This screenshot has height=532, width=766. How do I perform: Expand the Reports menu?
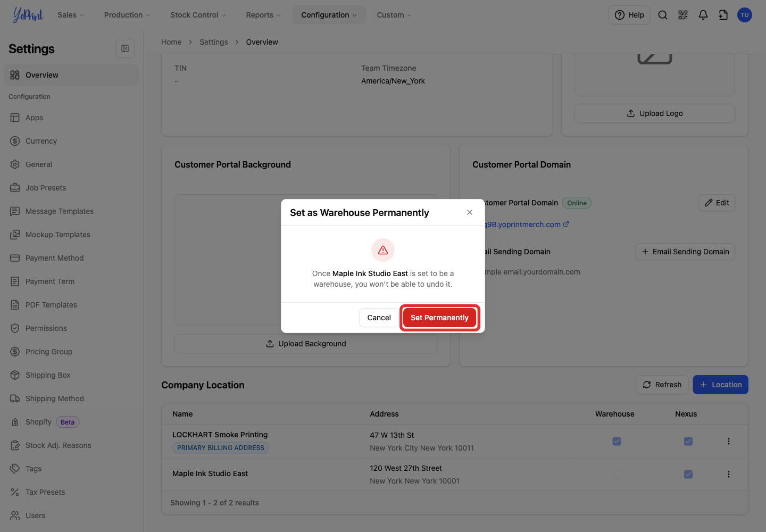[263, 15]
